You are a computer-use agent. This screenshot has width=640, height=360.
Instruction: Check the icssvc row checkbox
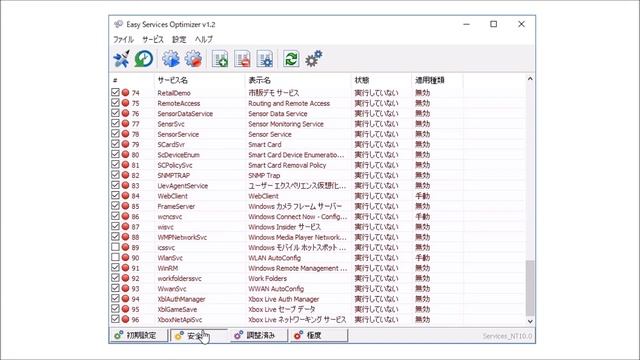pyautogui.click(x=115, y=247)
